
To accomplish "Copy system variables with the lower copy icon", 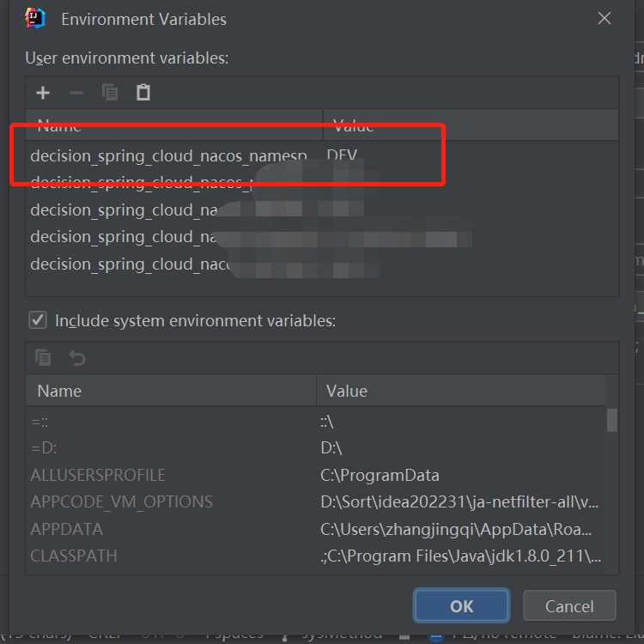I will (43, 358).
